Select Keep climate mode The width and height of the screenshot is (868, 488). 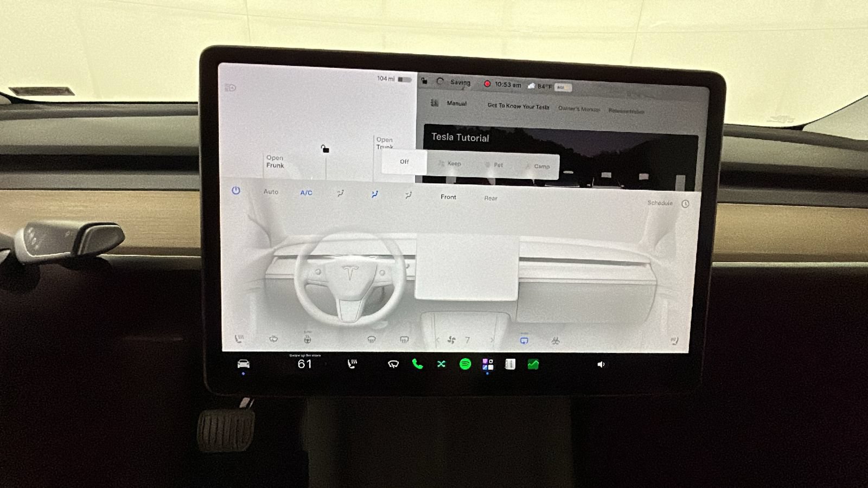(450, 163)
